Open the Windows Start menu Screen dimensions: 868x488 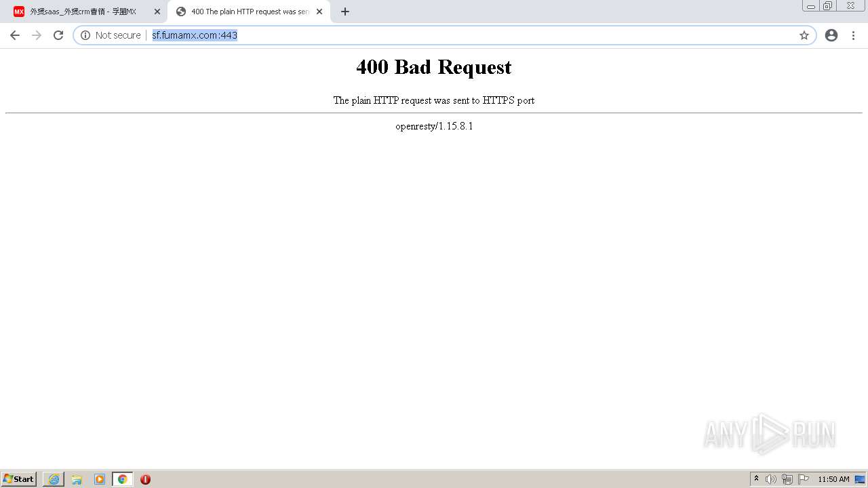pyautogui.click(x=19, y=479)
